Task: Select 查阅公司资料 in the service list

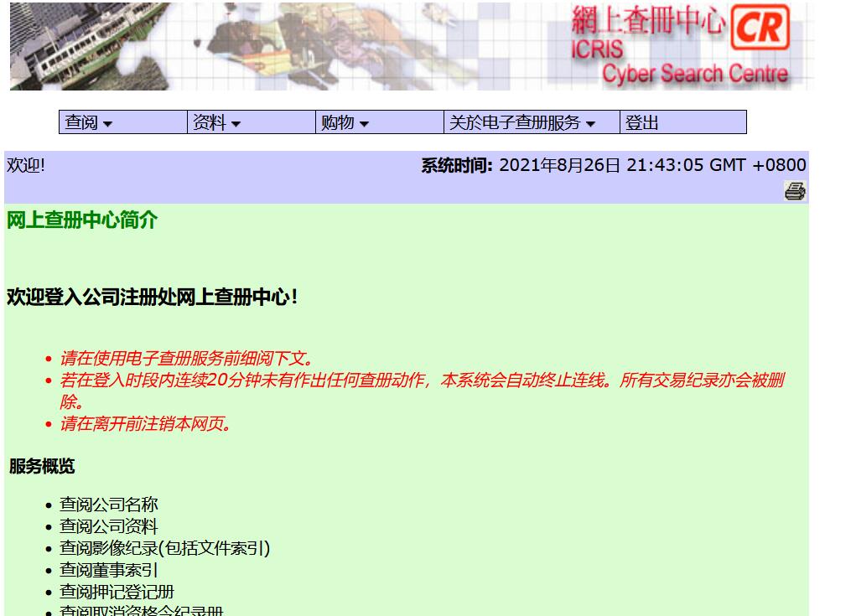Action: (x=108, y=526)
